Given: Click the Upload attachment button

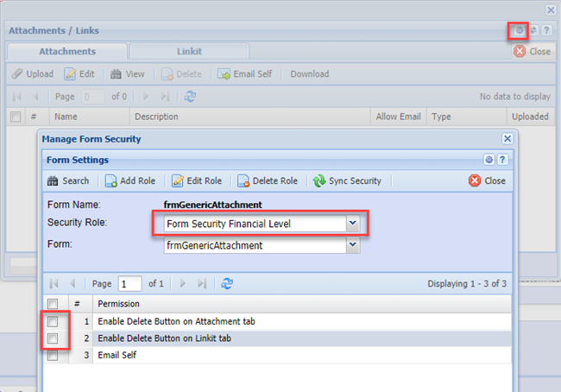Looking at the screenshot, I should [33, 74].
